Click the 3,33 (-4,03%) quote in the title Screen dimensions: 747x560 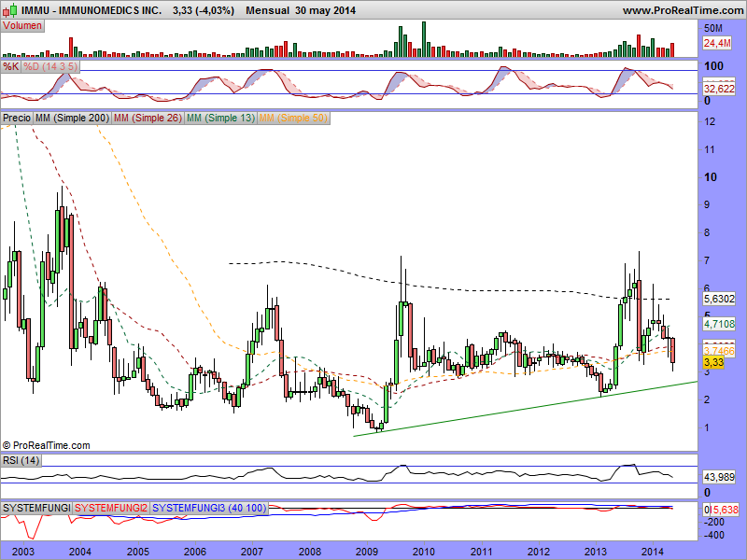tap(204, 10)
